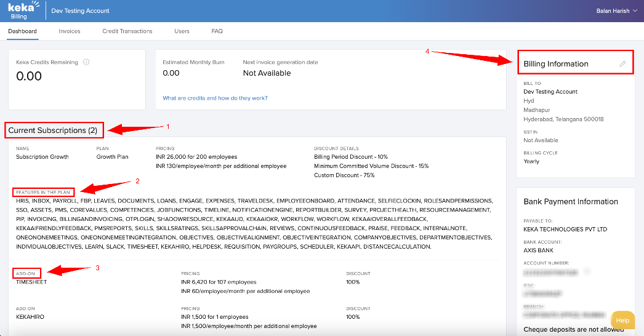Edit Billing Information using the pencil icon
Image resolution: width=644 pixels, height=336 pixels.
pos(622,63)
